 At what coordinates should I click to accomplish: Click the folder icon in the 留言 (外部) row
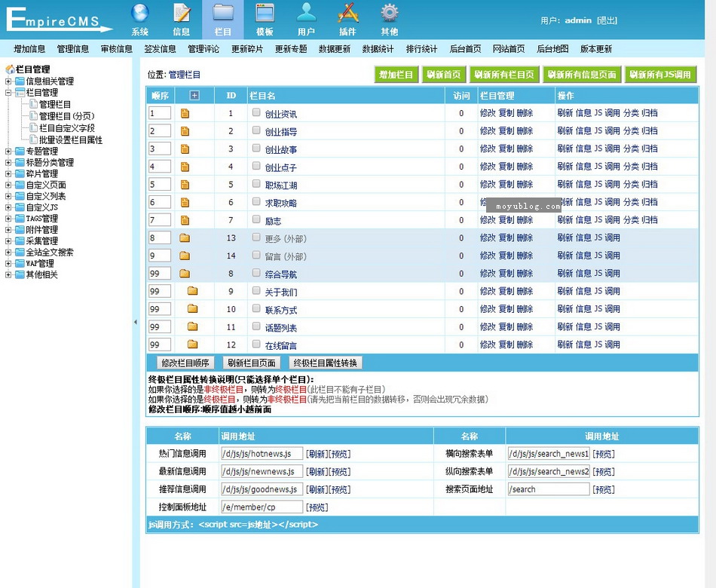click(185, 256)
